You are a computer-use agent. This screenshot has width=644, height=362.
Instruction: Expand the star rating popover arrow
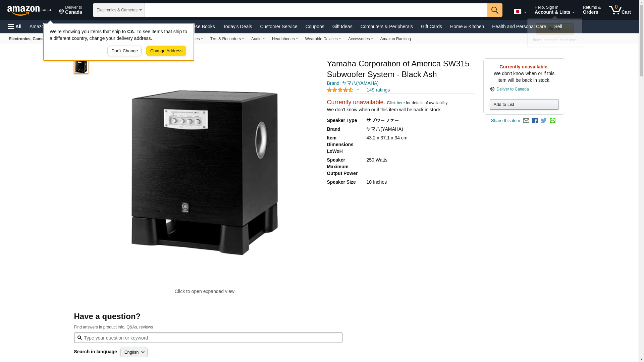click(x=358, y=90)
